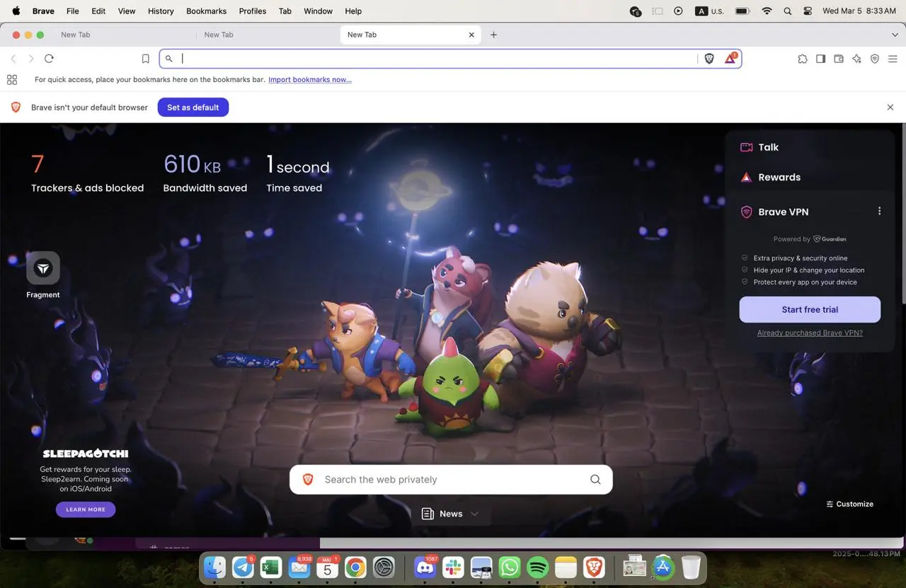Click the Bandwidth saved stat
The height and width of the screenshot is (588, 906).
[x=205, y=173]
